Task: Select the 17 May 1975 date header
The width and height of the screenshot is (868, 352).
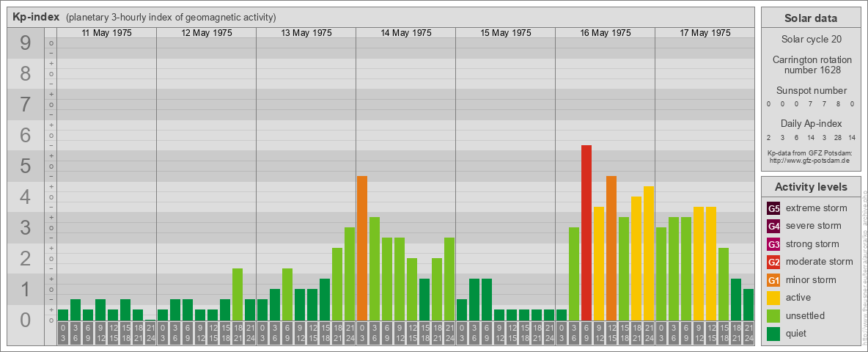Action: (705, 33)
